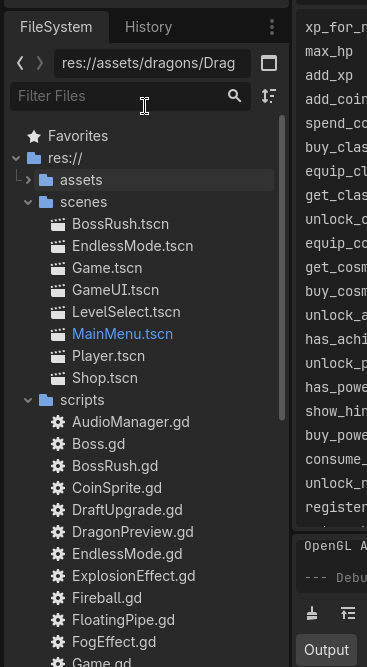The height and width of the screenshot is (667, 367).
Task: Open the Output bottom panel
Action: tap(326, 650)
